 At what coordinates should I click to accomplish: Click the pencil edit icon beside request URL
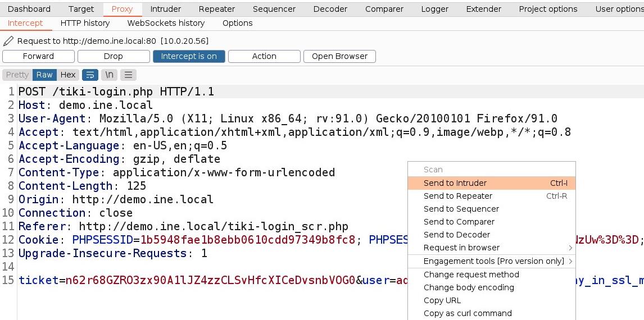tap(8, 41)
